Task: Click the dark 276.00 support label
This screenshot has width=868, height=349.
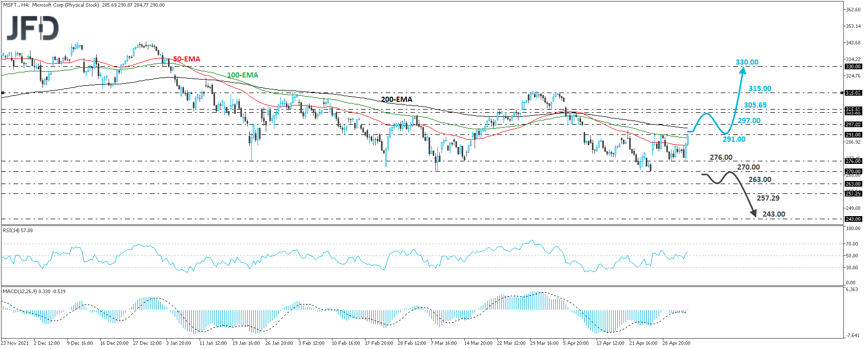Action: (x=721, y=157)
